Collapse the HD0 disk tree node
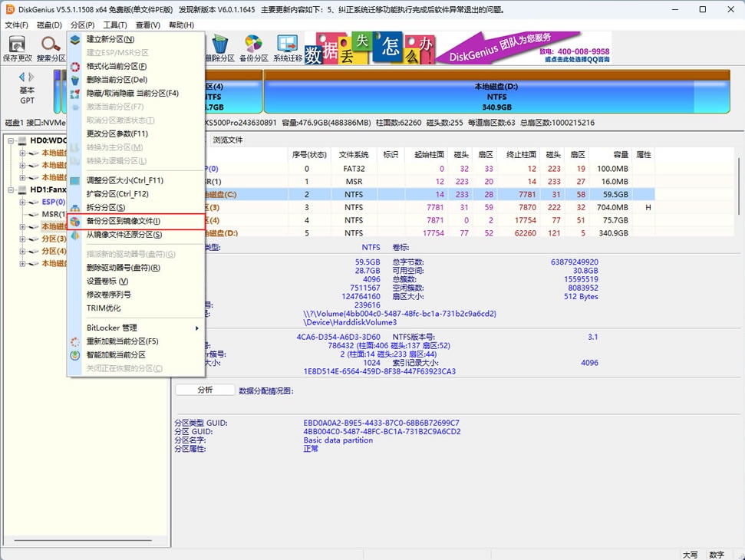 click(x=12, y=140)
